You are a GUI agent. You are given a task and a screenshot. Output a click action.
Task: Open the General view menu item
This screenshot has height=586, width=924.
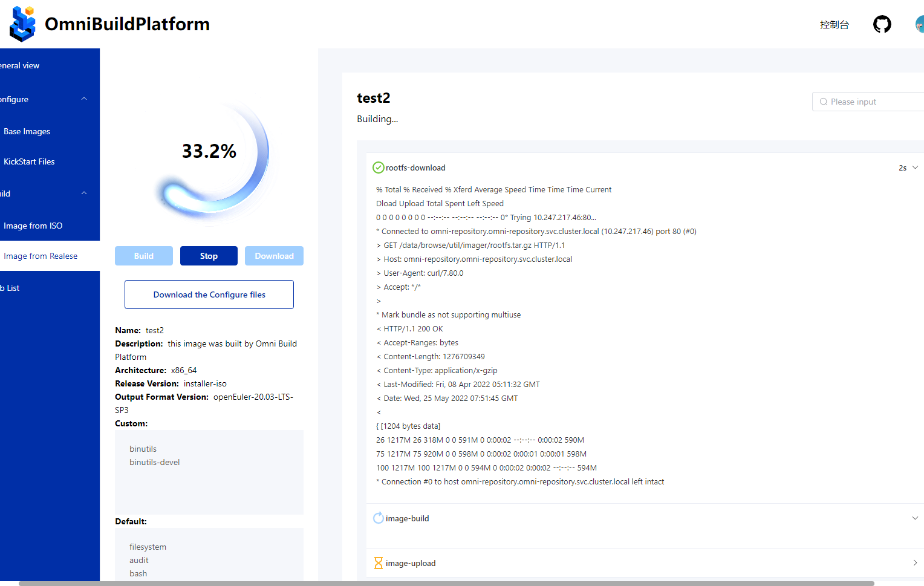point(50,65)
